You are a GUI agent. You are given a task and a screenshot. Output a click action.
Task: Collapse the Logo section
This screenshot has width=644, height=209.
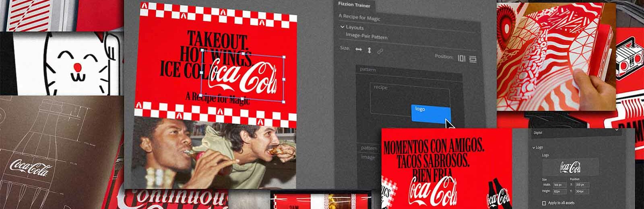coord(534,148)
